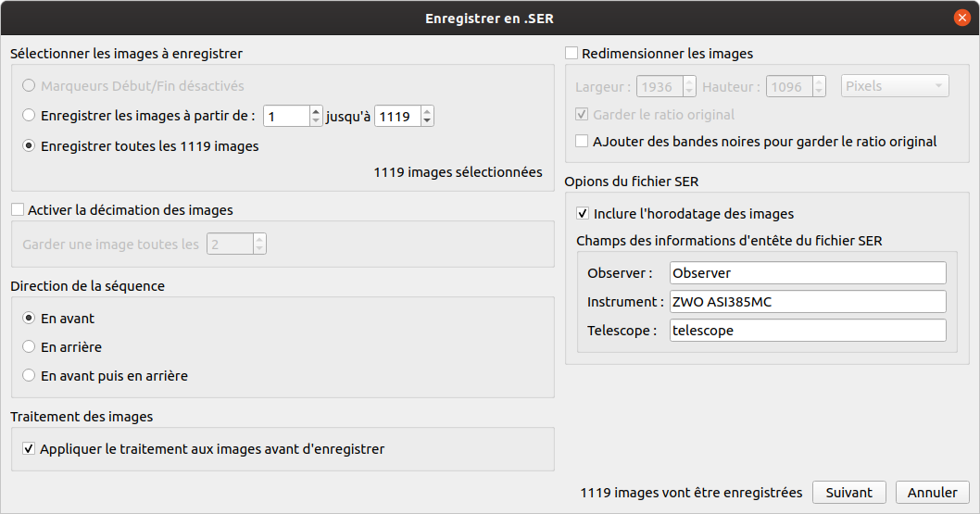Uncheck Appliquer le traitement aux images
Image resolution: width=980 pixels, height=514 pixels.
30,449
